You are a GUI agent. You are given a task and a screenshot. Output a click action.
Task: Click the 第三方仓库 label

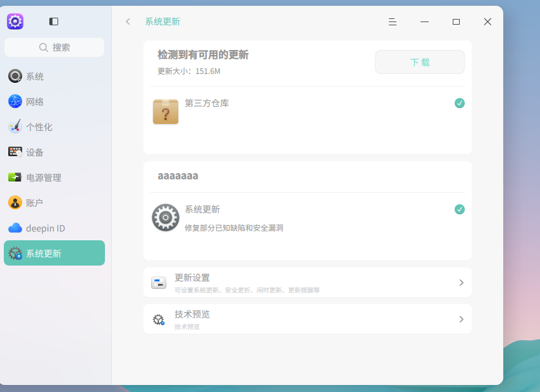click(207, 103)
